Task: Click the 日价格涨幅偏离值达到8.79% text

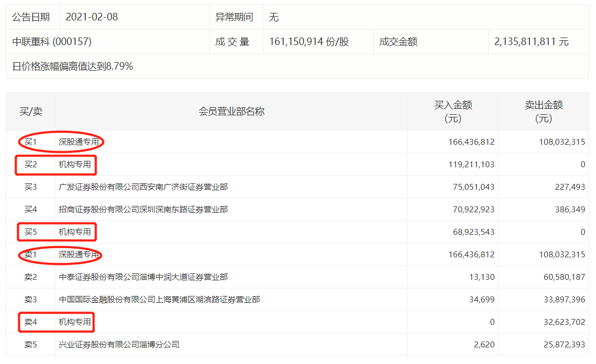Action: coord(72,66)
